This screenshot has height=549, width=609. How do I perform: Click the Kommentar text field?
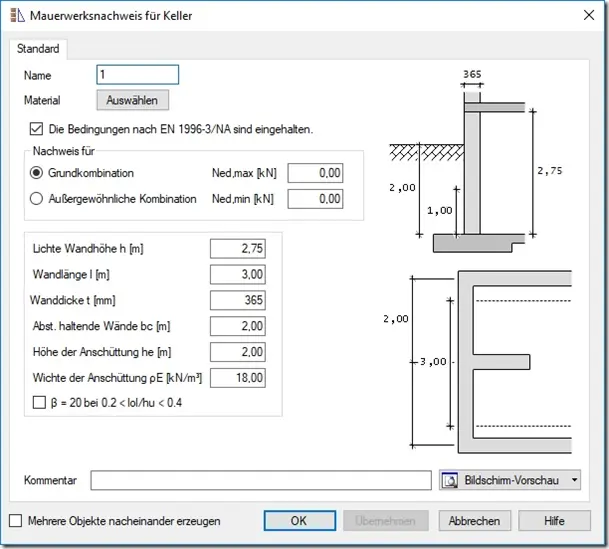261,480
